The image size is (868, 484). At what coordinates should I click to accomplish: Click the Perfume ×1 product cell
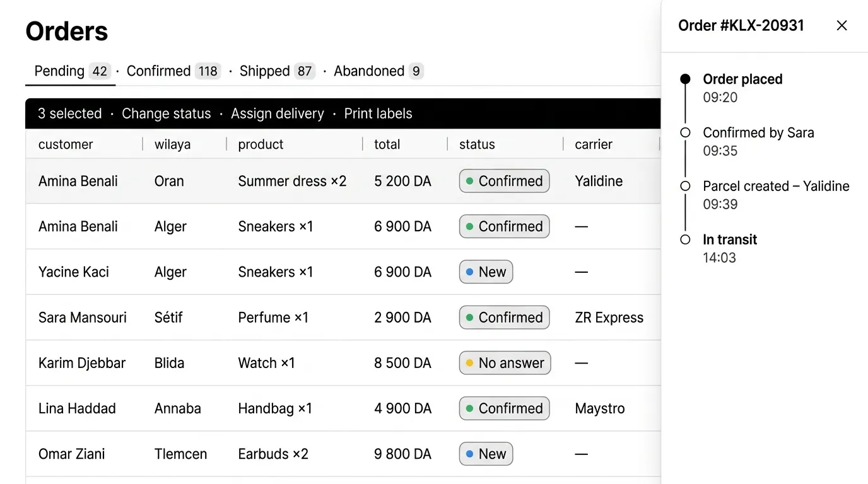[x=273, y=318]
